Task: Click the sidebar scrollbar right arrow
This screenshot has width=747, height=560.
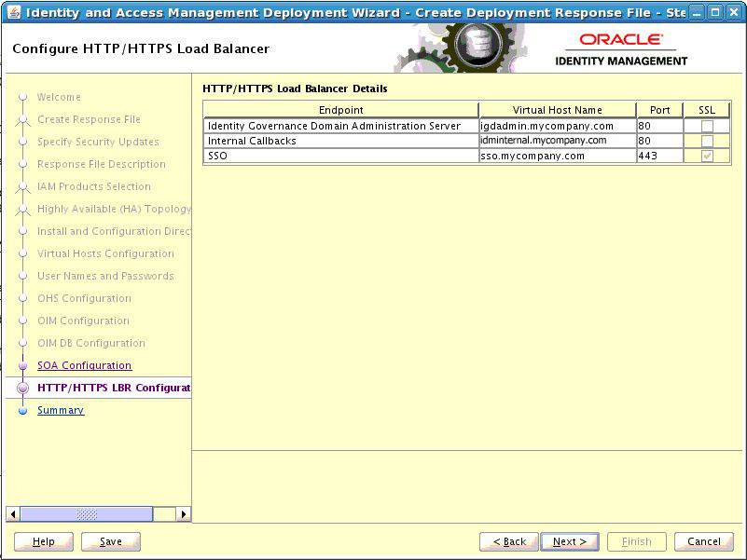Action: coord(184,513)
